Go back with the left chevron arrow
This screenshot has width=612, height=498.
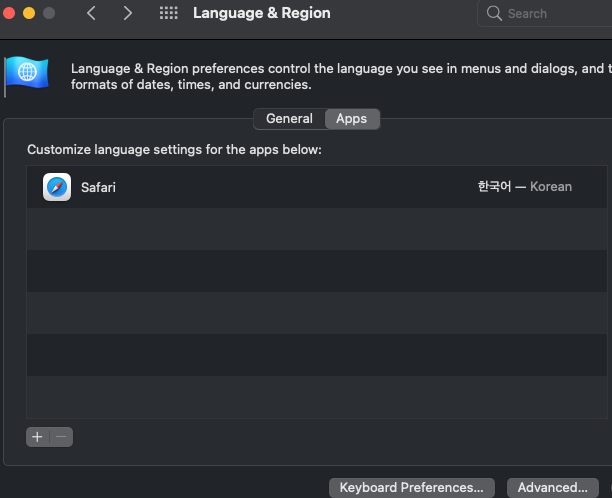pyautogui.click(x=91, y=13)
